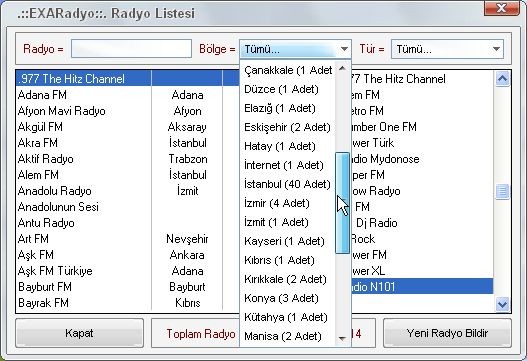Click the Yeni Radyo Bildir button
527x361 pixels.
[x=447, y=333]
